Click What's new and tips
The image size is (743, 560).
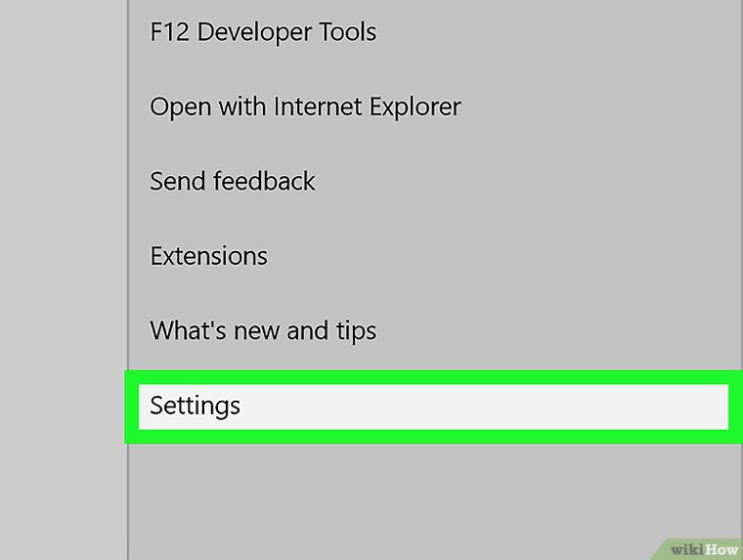click(263, 331)
